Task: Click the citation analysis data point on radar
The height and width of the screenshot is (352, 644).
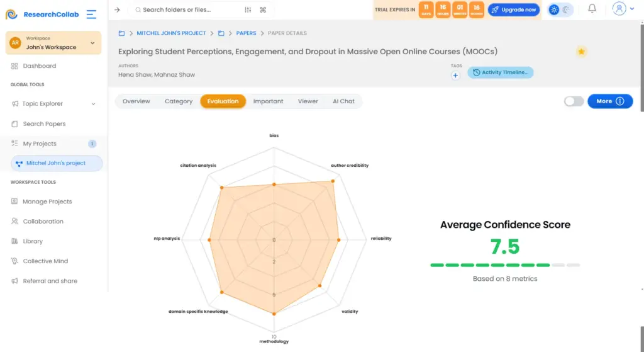Action: pos(222,188)
